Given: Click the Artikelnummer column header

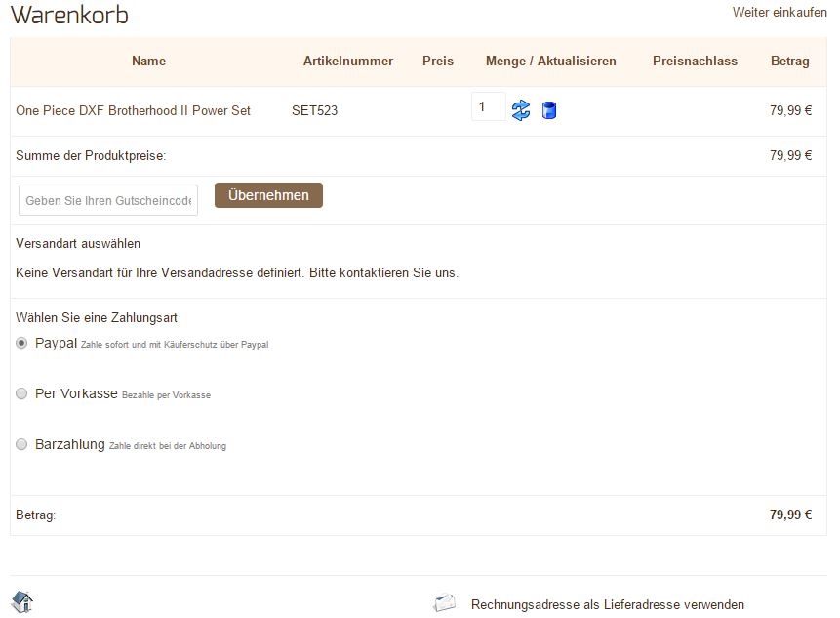Looking at the screenshot, I should 348,61.
